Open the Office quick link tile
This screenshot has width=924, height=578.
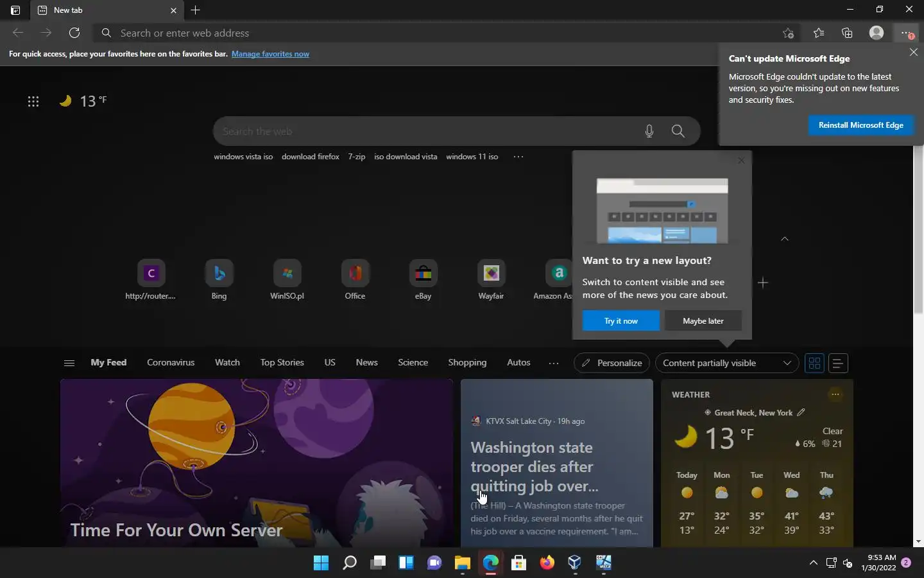point(355,280)
